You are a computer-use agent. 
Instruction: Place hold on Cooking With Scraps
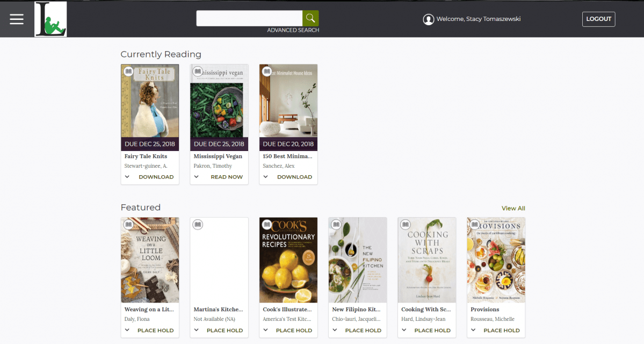pos(432,331)
